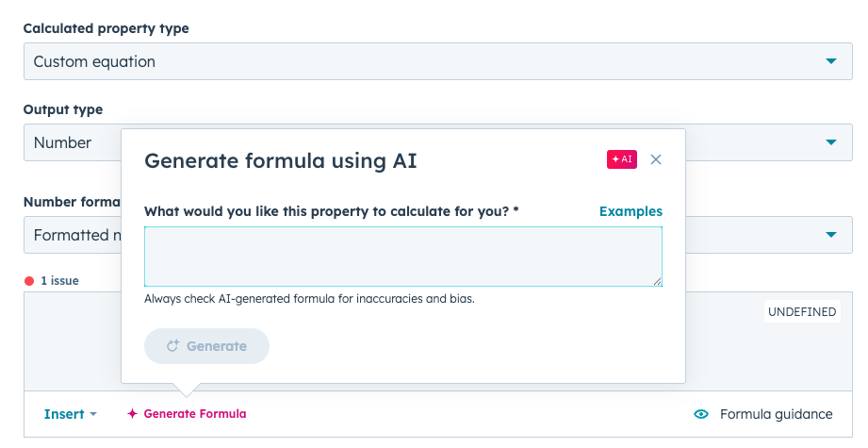
Task: View the 1 issue warning text
Action: (59, 281)
